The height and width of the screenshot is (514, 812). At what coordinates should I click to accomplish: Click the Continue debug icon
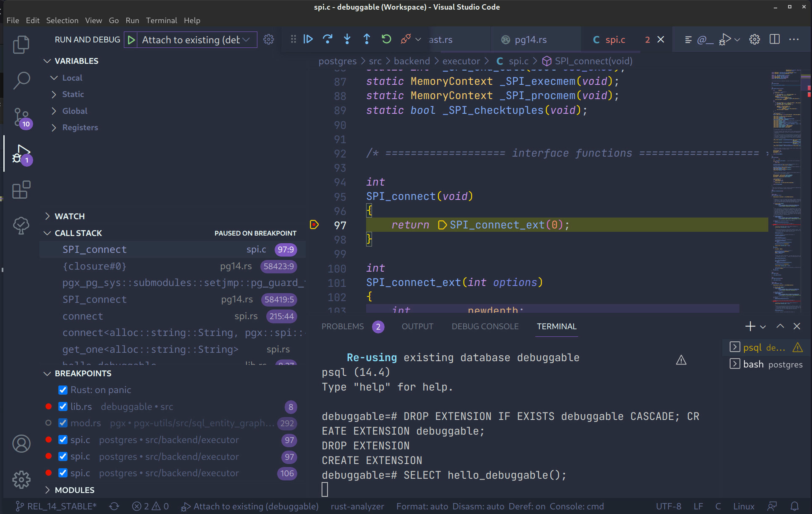308,39
